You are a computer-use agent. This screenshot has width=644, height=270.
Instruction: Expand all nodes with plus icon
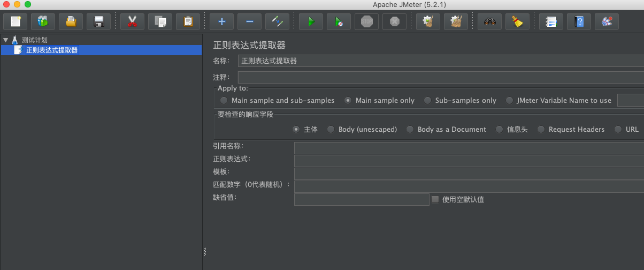pyautogui.click(x=221, y=21)
